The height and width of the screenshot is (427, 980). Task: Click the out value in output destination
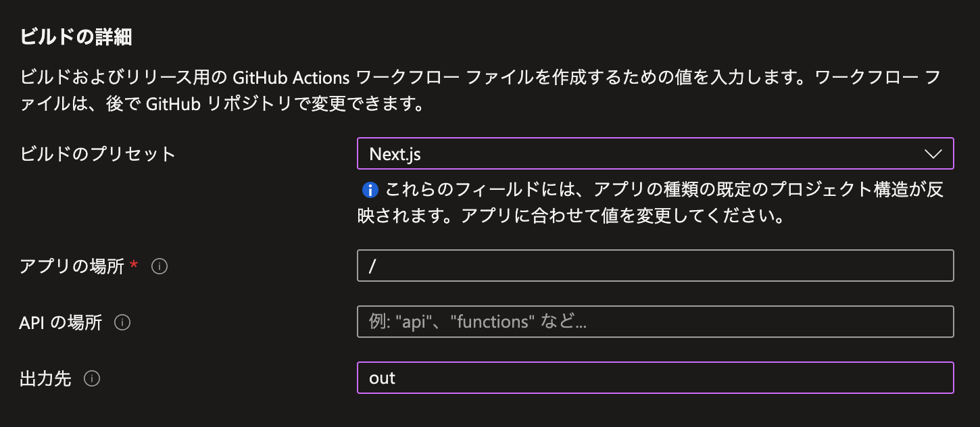(x=382, y=378)
